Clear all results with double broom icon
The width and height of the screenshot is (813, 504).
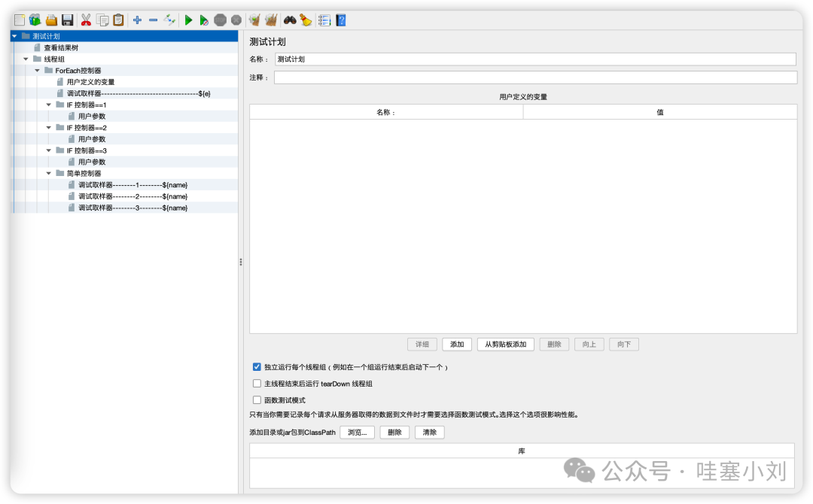pos(271,20)
